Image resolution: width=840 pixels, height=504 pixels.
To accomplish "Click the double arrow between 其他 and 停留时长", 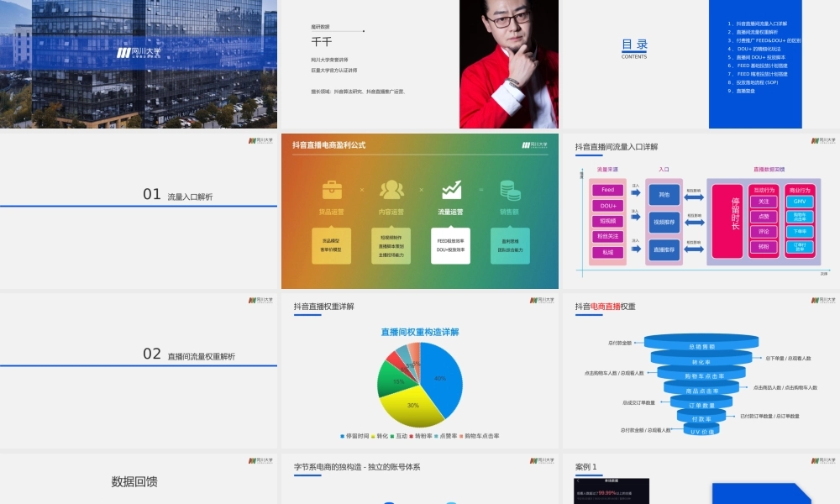I will click(x=694, y=197).
